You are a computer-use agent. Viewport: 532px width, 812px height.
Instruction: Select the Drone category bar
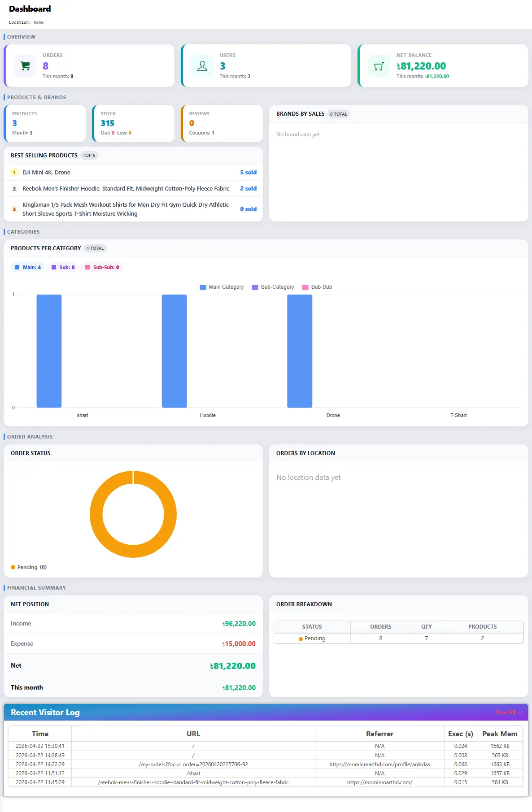point(300,351)
